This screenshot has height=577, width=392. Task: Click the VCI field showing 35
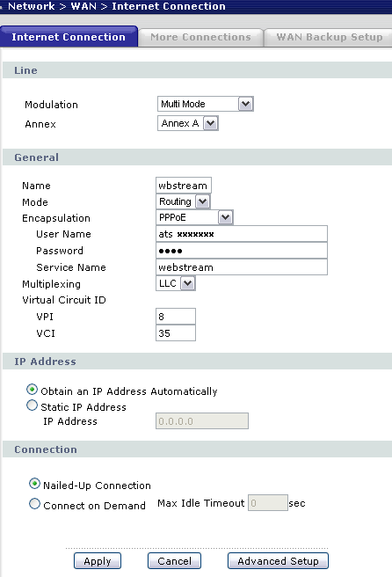point(176,333)
